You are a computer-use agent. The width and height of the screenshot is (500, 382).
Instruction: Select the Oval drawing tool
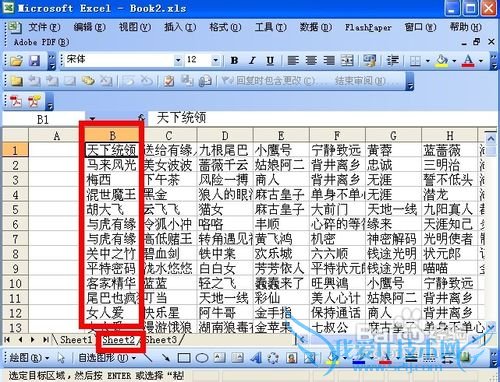click(201, 358)
